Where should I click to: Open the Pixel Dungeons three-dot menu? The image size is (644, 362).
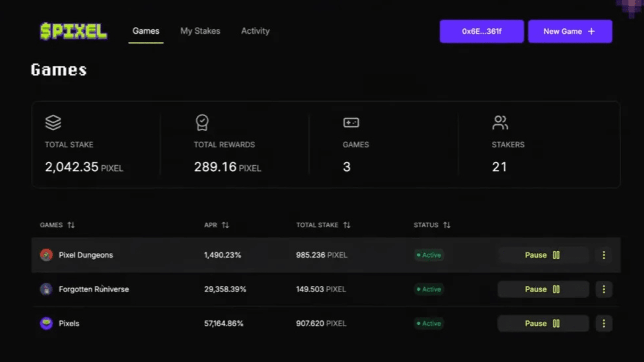coord(604,255)
